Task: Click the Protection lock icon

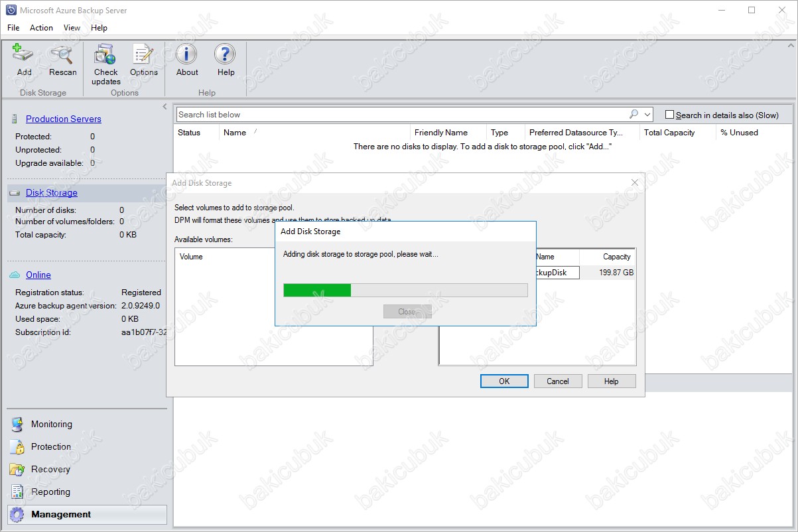Action: coord(17,447)
